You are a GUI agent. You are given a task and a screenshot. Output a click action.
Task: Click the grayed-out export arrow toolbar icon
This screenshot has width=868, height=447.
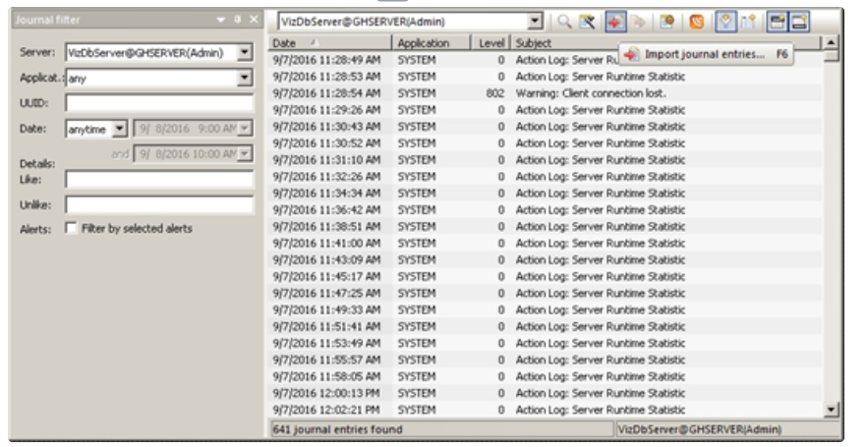[x=639, y=22]
